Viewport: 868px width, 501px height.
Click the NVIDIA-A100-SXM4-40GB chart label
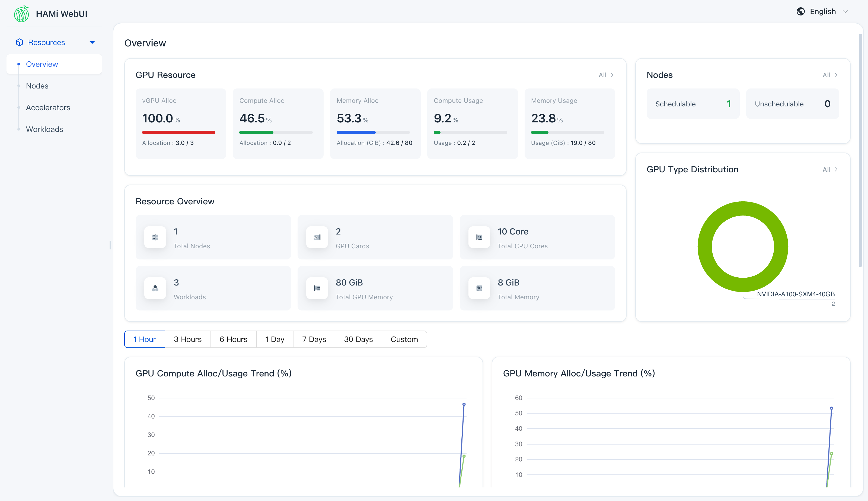tap(796, 294)
